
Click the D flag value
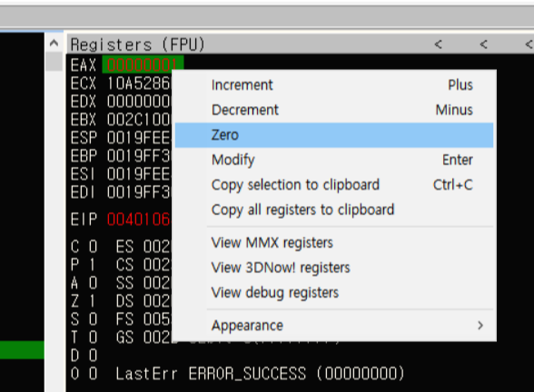click(x=93, y=356)
